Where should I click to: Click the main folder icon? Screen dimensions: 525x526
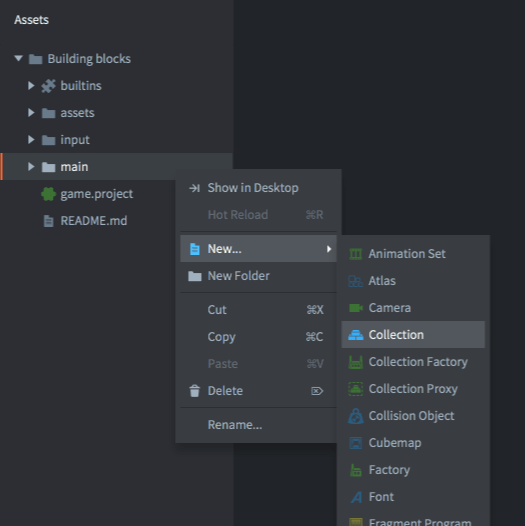click(x=48, y=167)
